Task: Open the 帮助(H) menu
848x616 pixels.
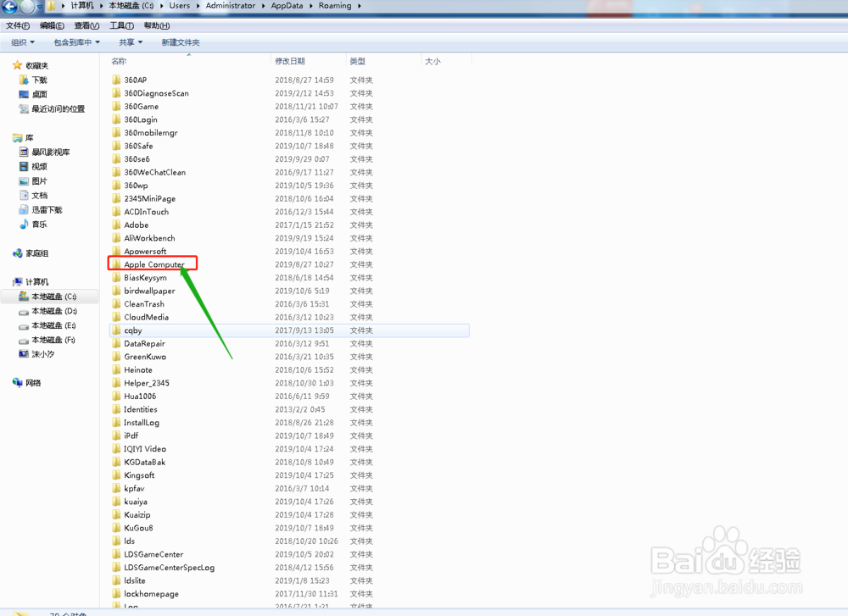Action: (157, 25)
